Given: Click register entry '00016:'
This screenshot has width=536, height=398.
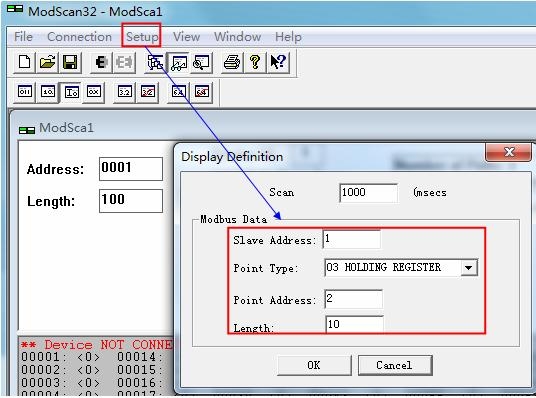Looking at the screenshot, I should click(139, 383).
